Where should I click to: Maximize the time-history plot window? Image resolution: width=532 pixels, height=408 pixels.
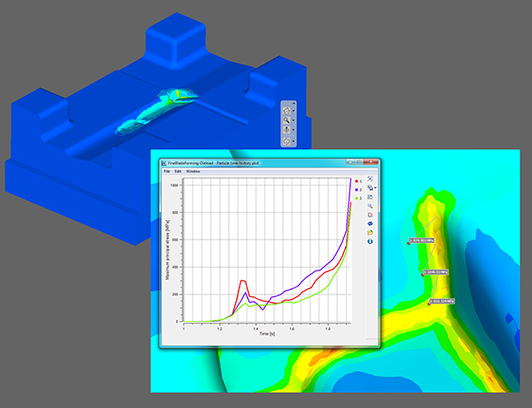pos(359,162)
